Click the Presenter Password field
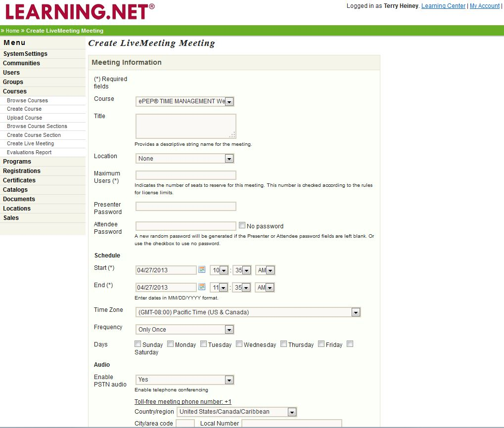Viewport: 504px width, 428px height. [x=186, y=206]
